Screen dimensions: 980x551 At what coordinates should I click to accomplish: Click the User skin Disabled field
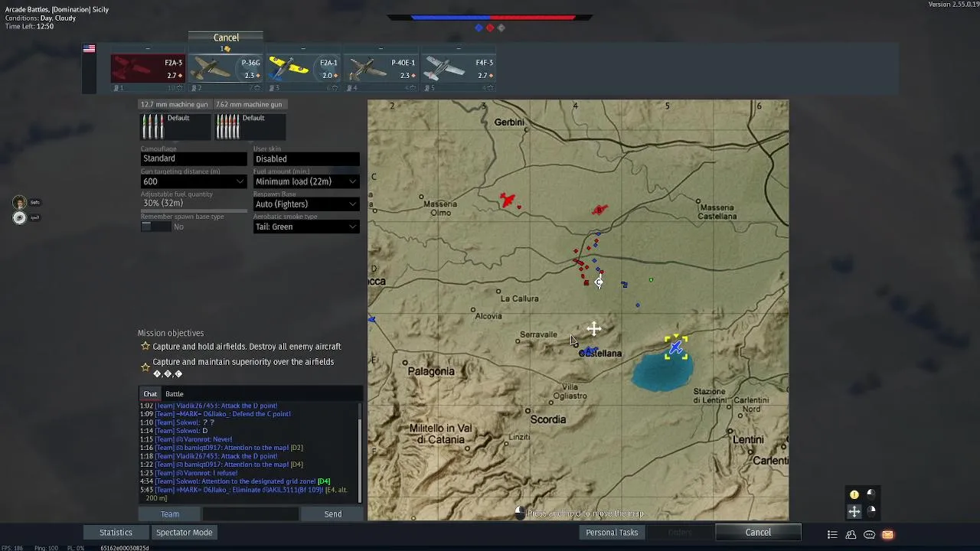coord(306,158)
